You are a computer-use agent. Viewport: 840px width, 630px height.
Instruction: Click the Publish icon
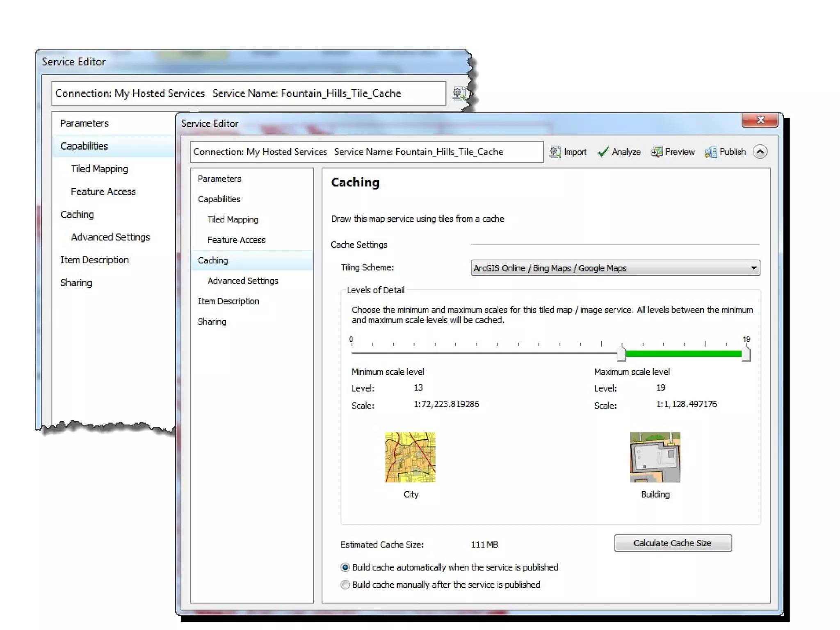pyautogui.click(x=710, y=152)
